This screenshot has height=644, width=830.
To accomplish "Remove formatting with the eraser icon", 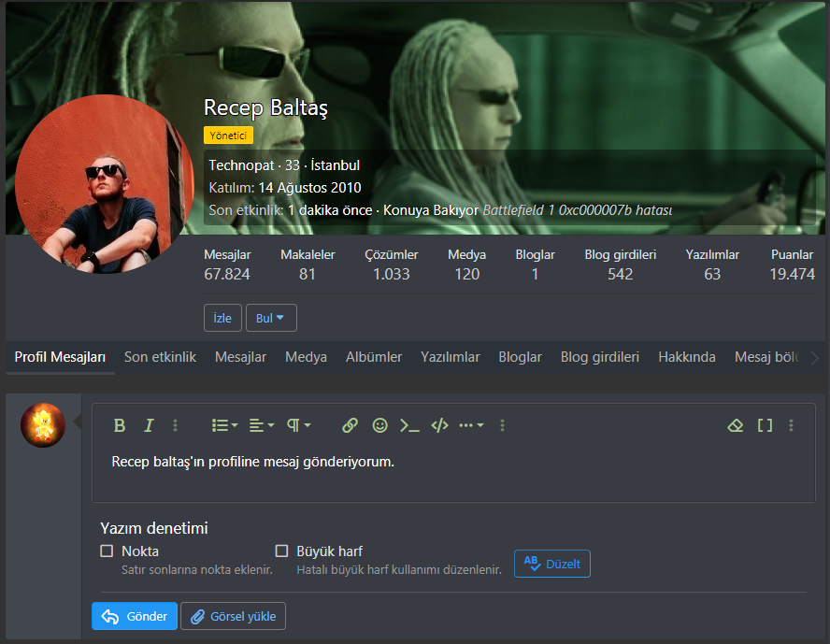I will pyautogui.click(x=736, y=425).
